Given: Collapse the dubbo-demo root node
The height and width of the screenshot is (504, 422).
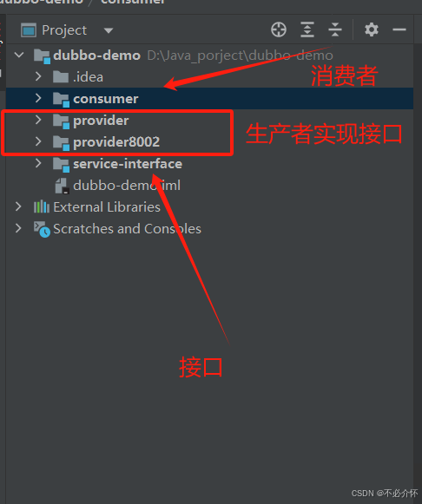Looking at the screenshot, I should [19, 55].
